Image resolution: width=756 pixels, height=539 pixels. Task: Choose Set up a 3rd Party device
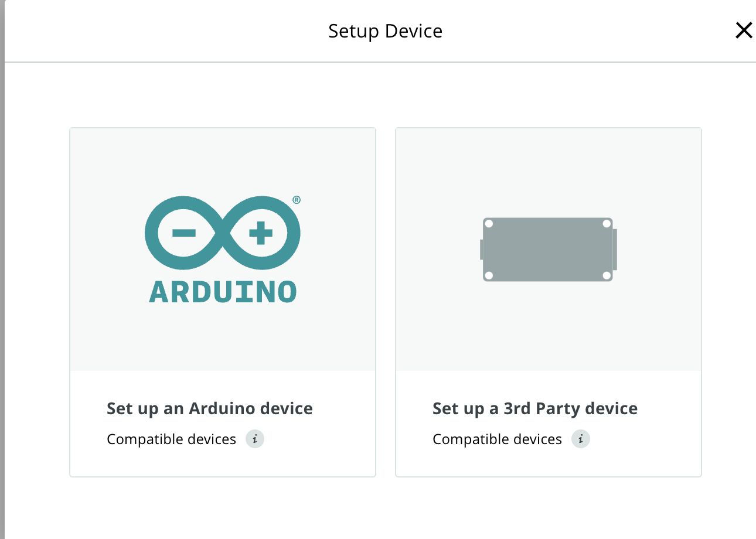point(535,408)
